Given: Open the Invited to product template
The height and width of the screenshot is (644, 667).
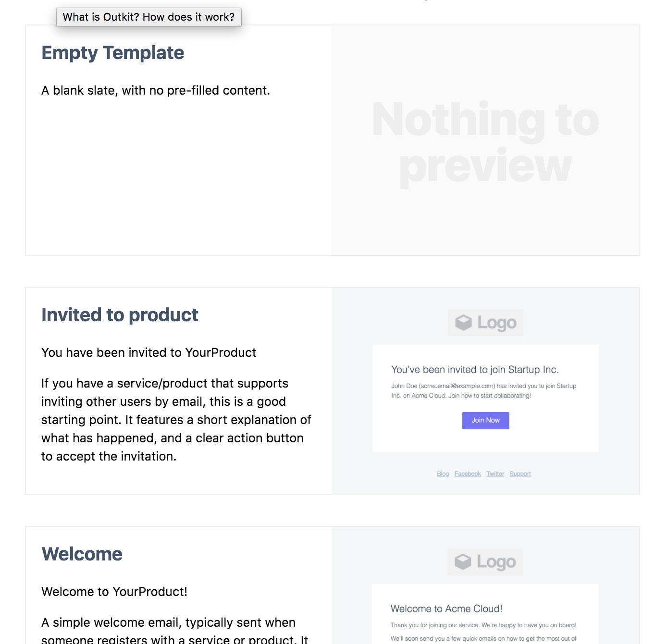Looking at the screenshot, I should tap(120, 315).
